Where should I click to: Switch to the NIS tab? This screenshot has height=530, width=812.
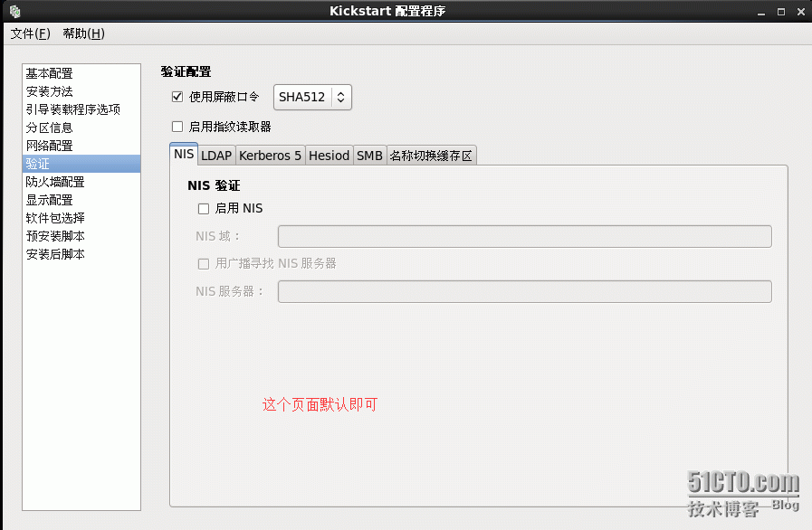(x=184, y=155)
